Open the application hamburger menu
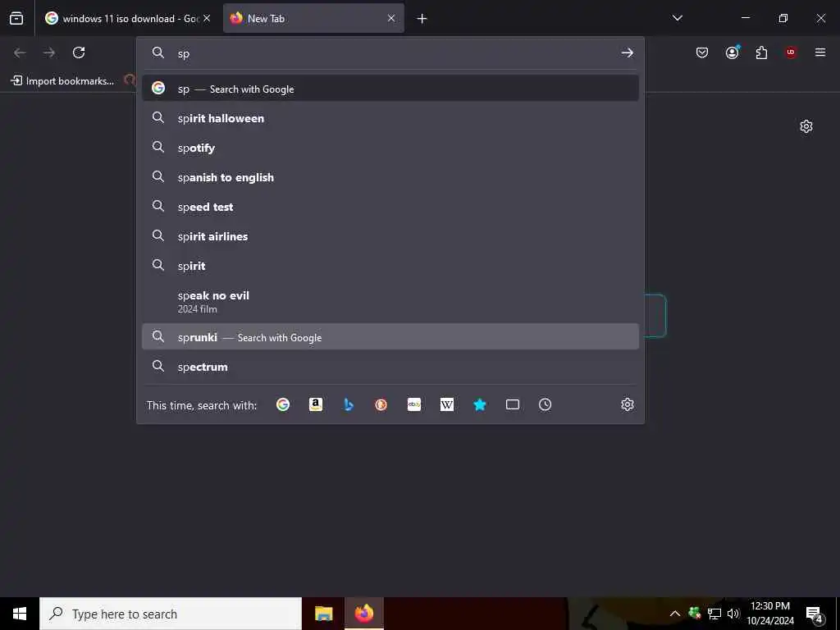Screen dimensions: 840x630 point(820,52)
